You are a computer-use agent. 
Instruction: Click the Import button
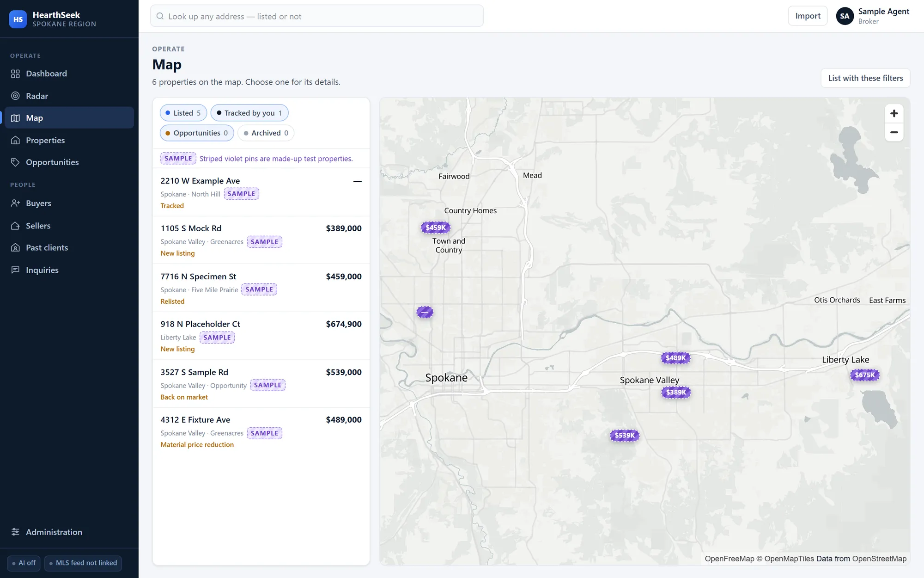pos(808,16)
